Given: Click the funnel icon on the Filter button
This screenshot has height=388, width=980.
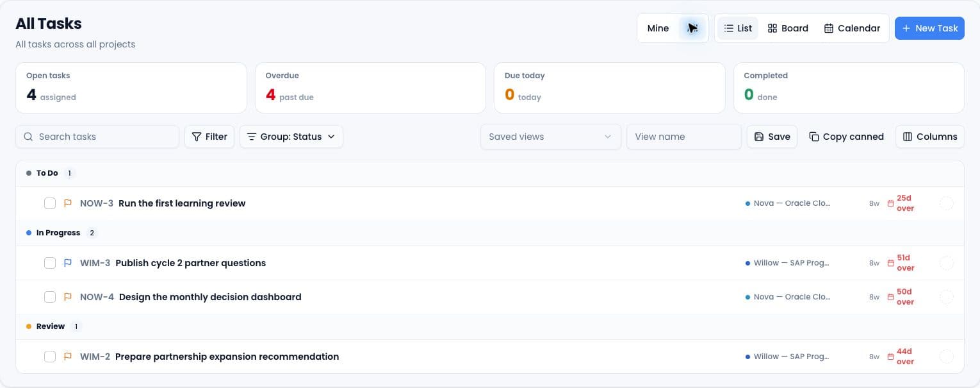Looking at the screenshot, I should tap(197, 137).
